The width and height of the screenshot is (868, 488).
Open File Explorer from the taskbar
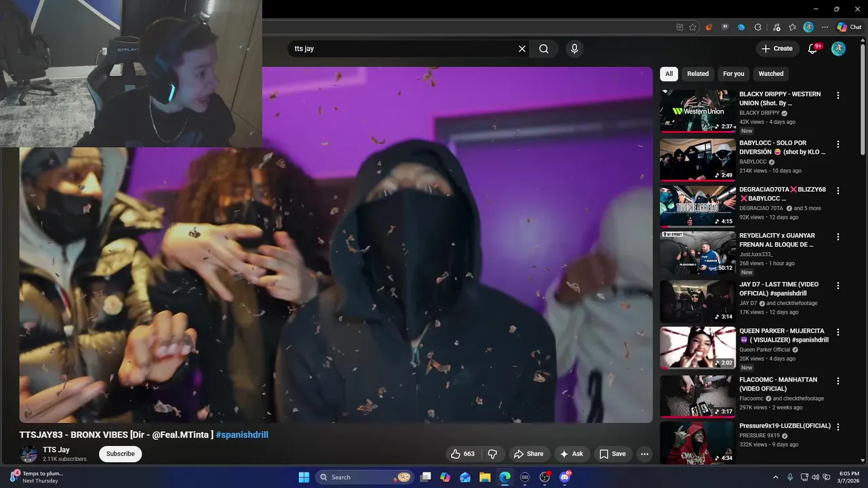coord(485,477)
